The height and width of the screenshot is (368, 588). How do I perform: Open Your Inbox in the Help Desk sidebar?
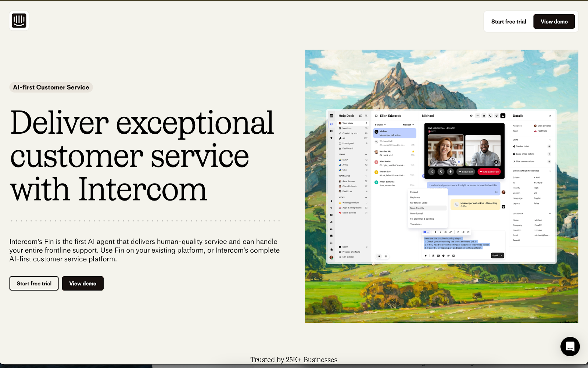[353, 123]
